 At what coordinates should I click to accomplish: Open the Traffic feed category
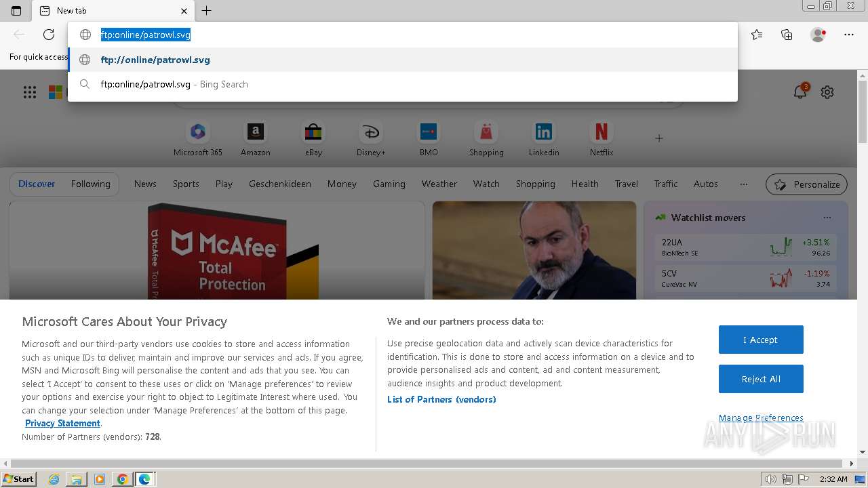click(666, 184)
